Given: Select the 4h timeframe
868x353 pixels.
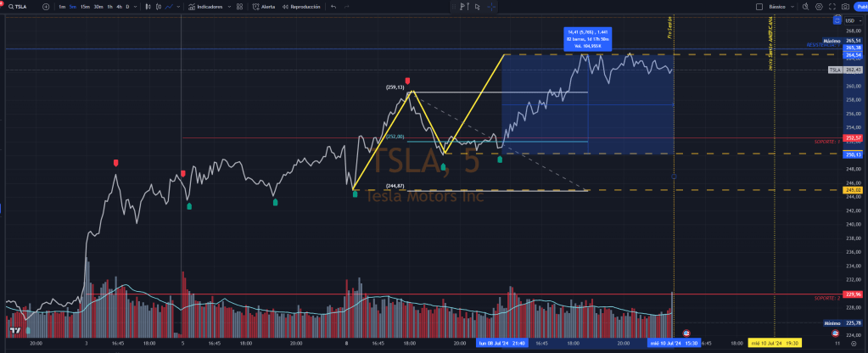Looking at the screenshot, I should tap(120, 7).
